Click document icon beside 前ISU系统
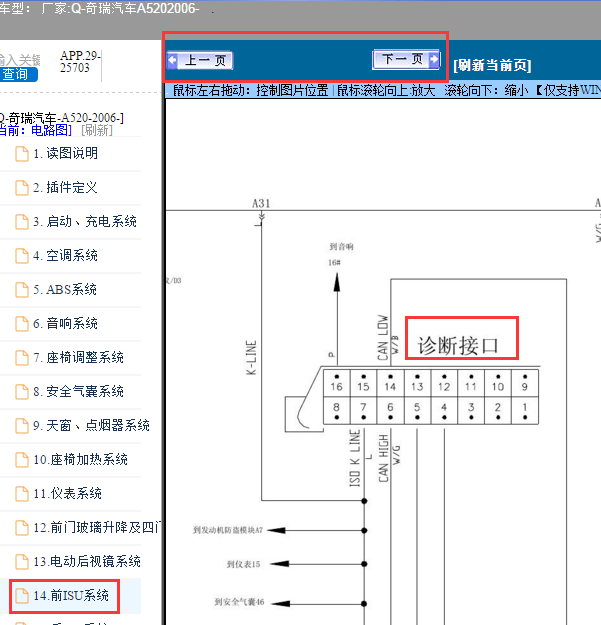The height and width of the screenshot is (625, 601). 22,596
